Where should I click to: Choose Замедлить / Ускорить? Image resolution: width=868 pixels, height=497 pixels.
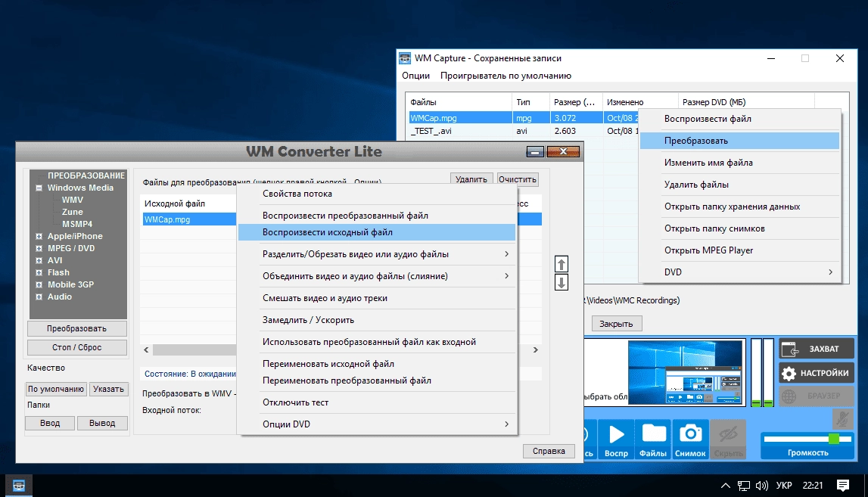point(376,320)
